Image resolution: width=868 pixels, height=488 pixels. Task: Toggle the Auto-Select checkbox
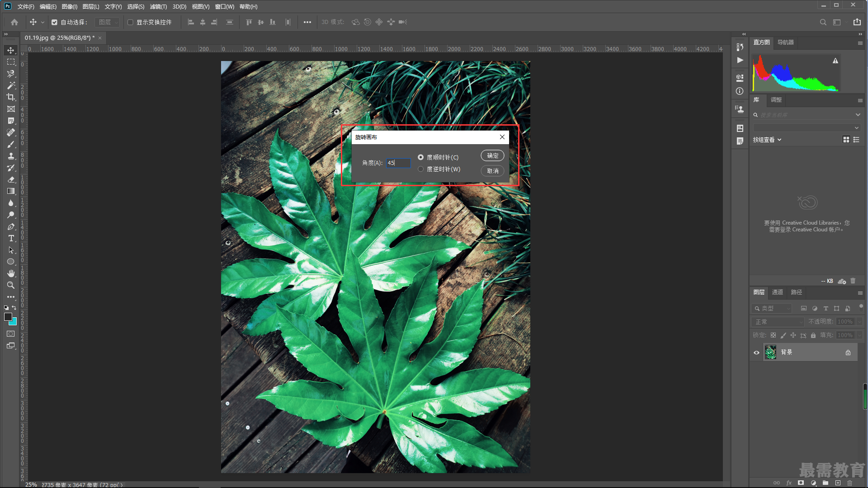54,22
